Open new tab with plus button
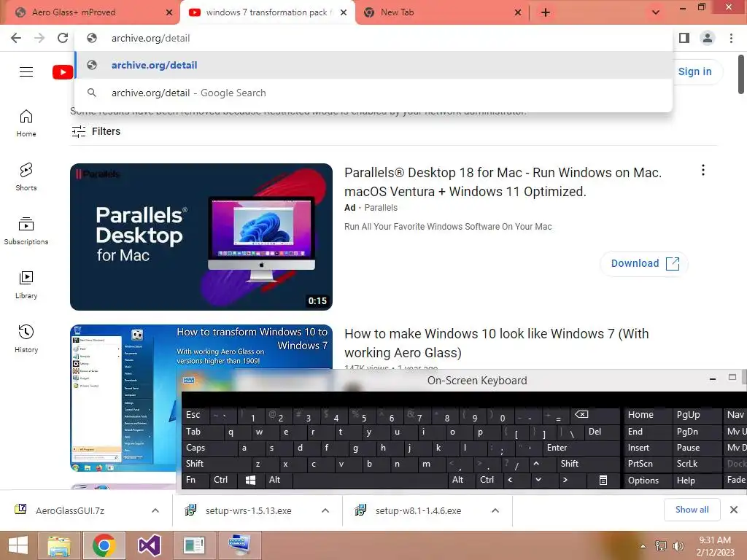747x560 pixels. coord(546,12)
